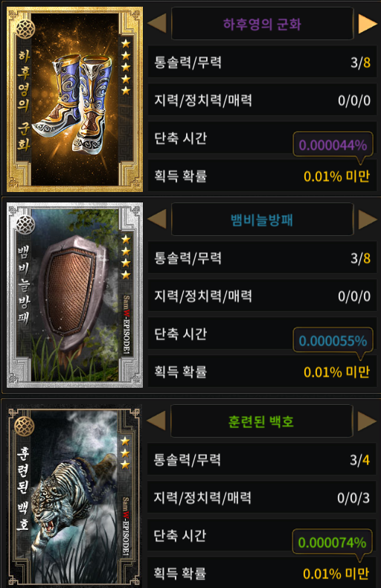Select the 뱀비늘방패 title box
The height and width of the screenshot is (588, 381).
pyautogui.click(x=262, y=220)
